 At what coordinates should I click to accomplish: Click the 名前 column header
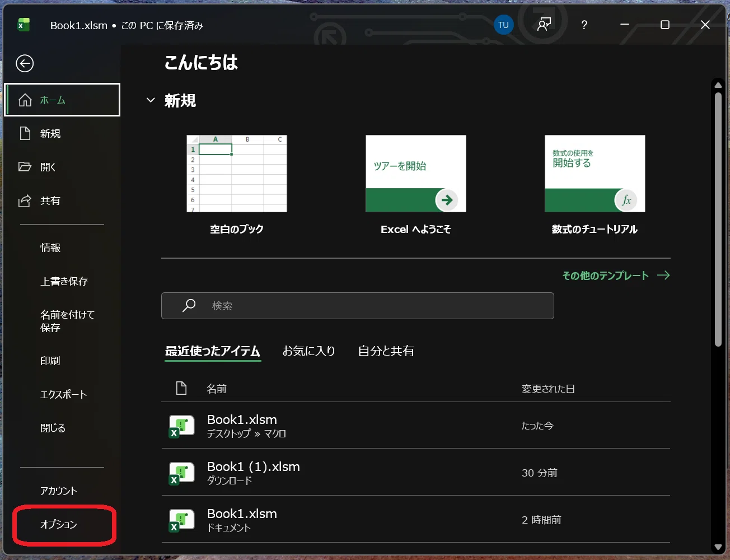coord(217,389)
